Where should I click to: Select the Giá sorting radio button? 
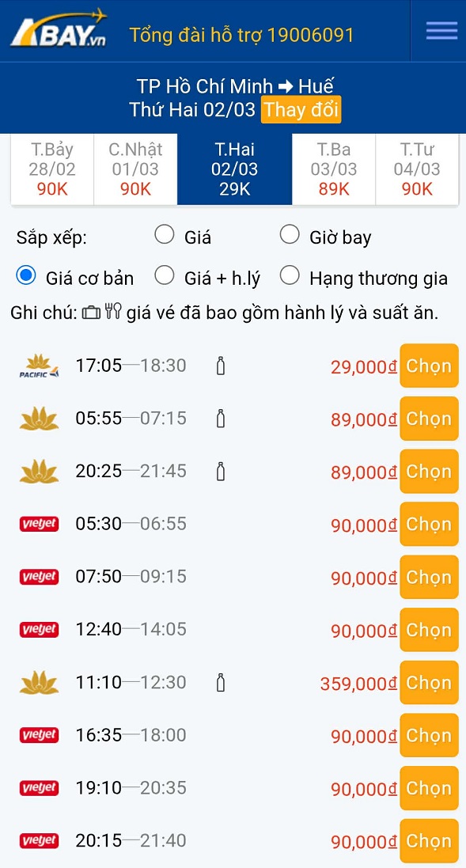(x=164, y=234)
